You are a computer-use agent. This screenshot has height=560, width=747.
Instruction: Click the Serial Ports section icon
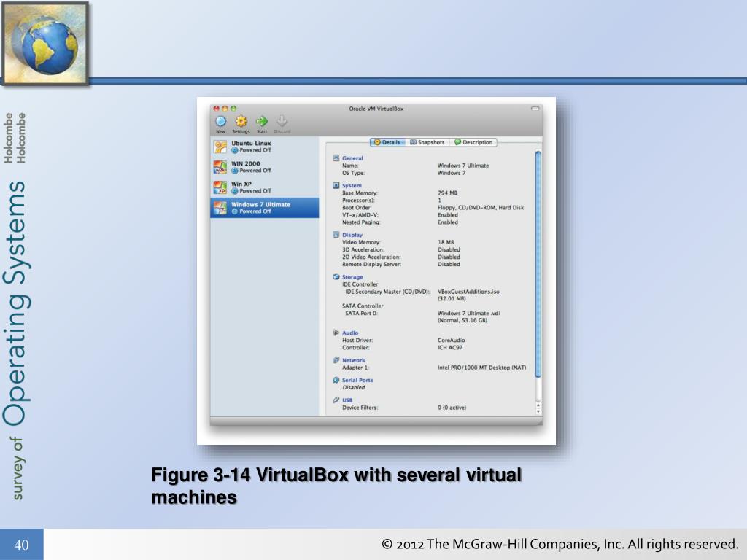pos(336,380)
